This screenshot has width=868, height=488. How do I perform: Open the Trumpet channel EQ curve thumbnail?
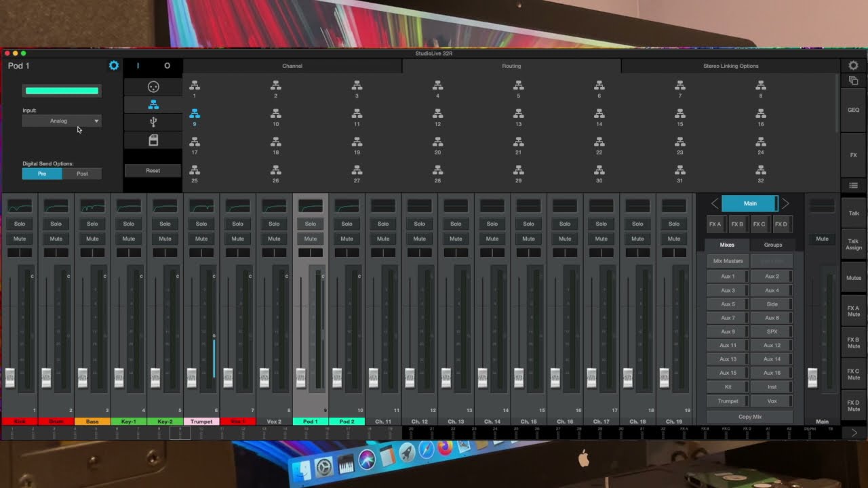click(x=201, y=206)
